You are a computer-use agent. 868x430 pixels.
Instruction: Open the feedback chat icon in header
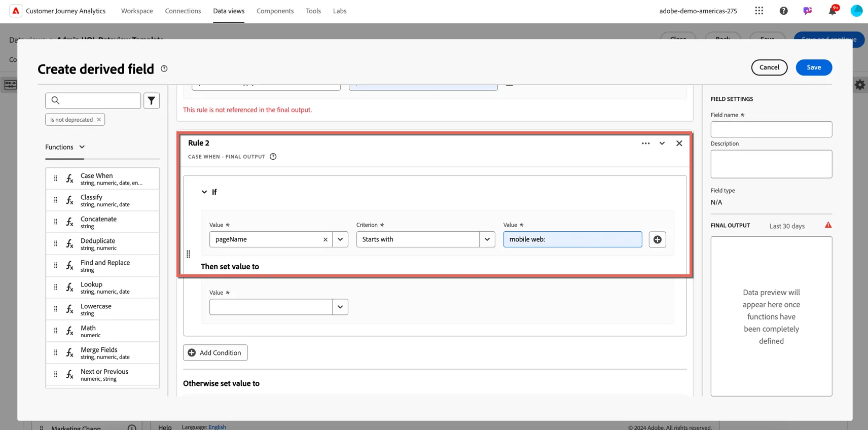808,11
